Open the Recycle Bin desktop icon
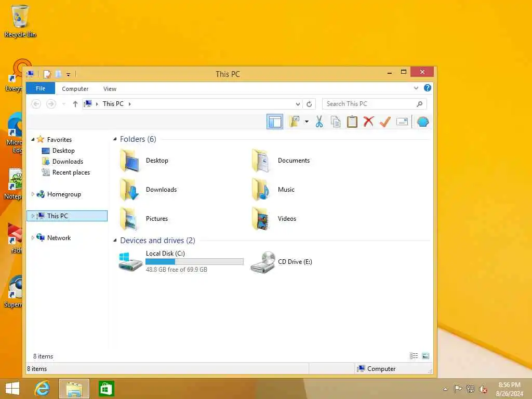Viewport: 532px width, 399px height. [20, 21]
